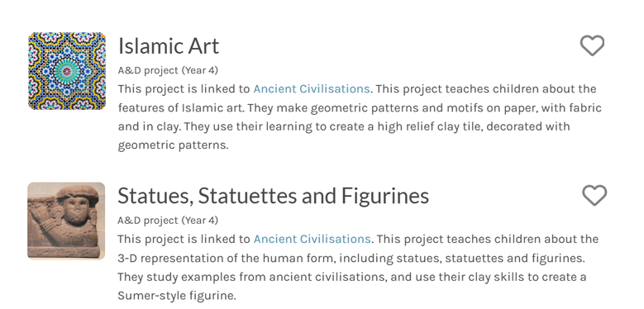
Task: Click the 'They study examples from ancient civilisations' line
Action: tap(352, 277)
